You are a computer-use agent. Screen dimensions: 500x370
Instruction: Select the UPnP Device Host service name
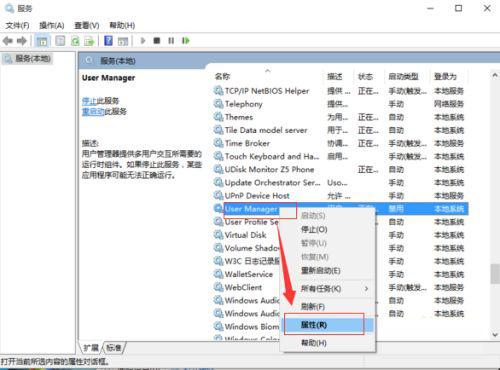click(x=257, y=195)
